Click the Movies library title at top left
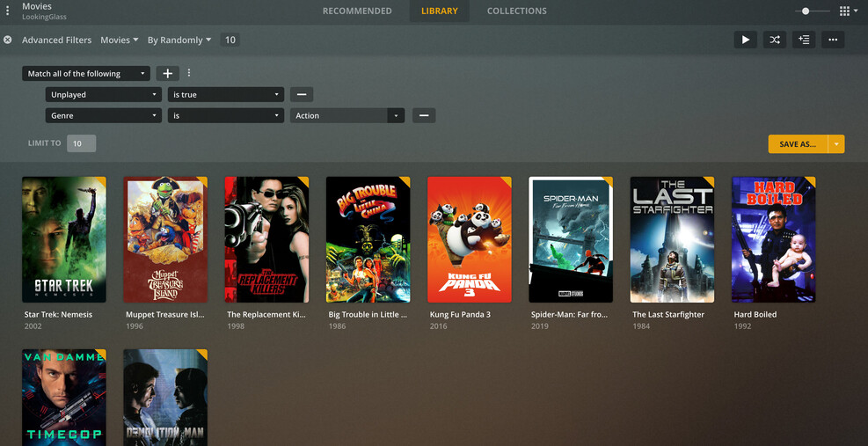868x446 pixels. tap(37, 7)
